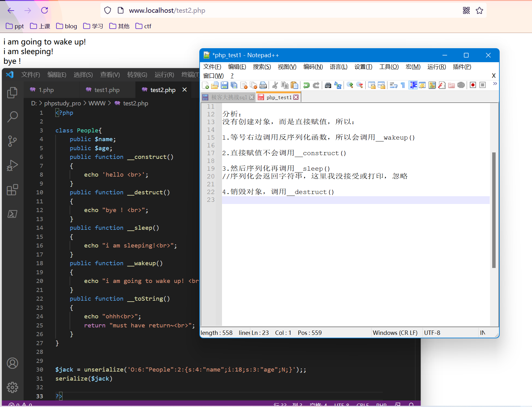
Task: Toggle synchronized vertical scrolling in Notepad++
Action: click(x=372, y=85)
